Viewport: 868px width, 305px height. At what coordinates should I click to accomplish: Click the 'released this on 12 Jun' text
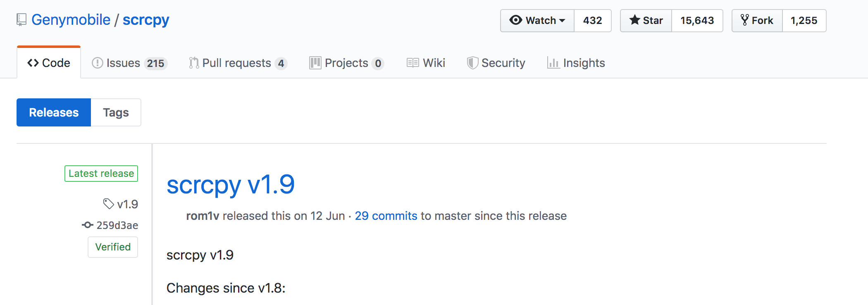click(x=284, y=216)
